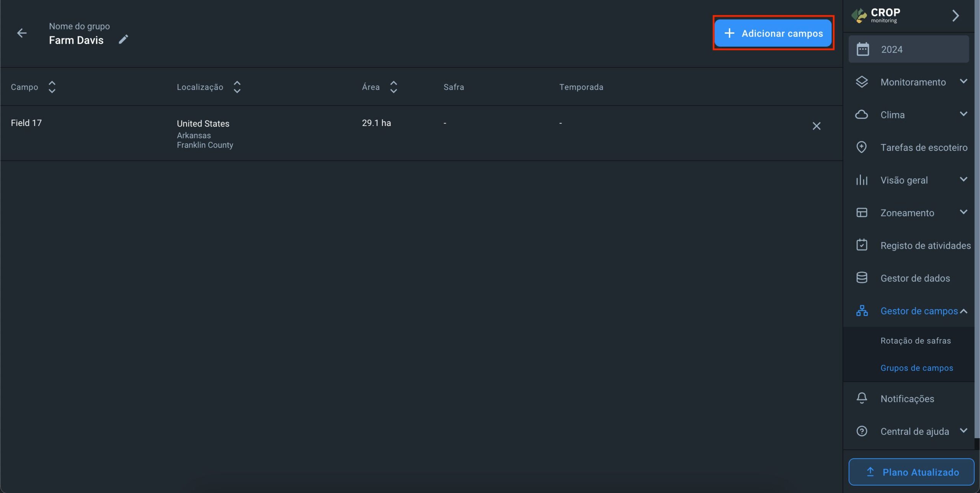The height and width of the screenshot is (493, 980).
Task: Open Notificações bell icon
Action: pyautogui.click(x=861, y=398)
